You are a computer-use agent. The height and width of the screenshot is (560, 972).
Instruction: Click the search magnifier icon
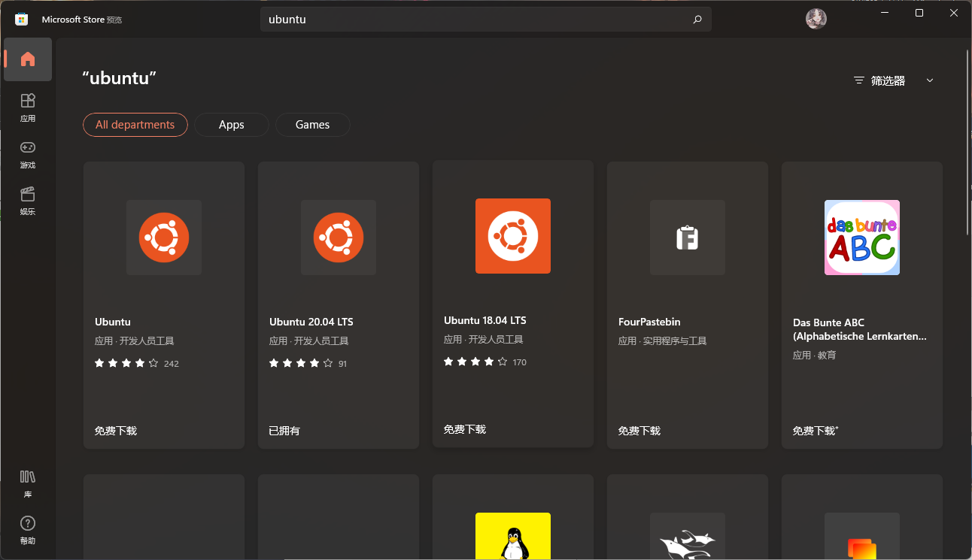tap(697, 20)
